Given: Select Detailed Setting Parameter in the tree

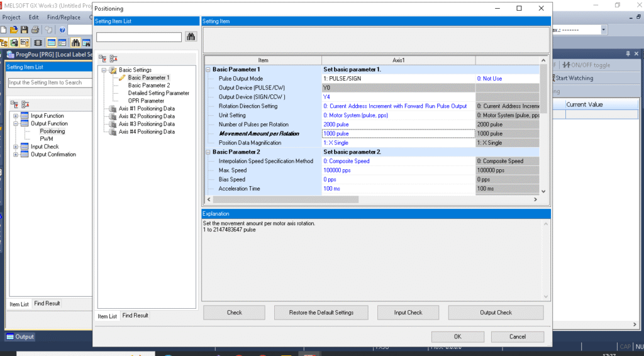Looking at the screenshot, I should 158,93.
